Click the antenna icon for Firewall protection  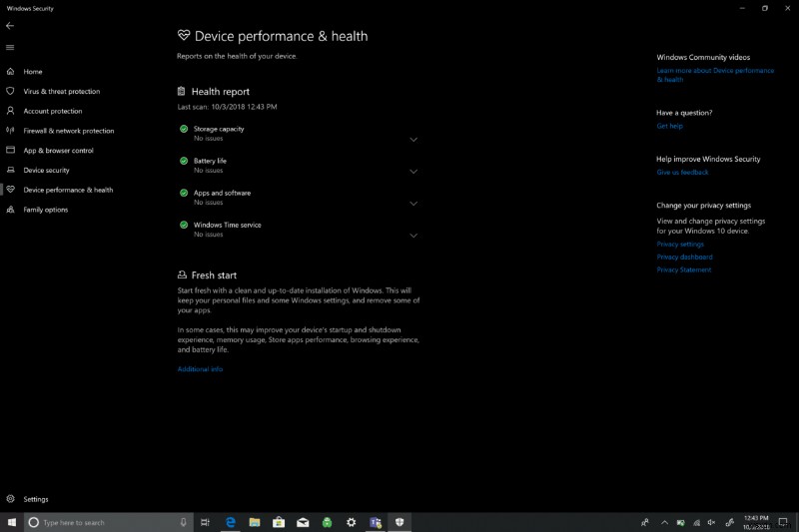coord(10,131)
